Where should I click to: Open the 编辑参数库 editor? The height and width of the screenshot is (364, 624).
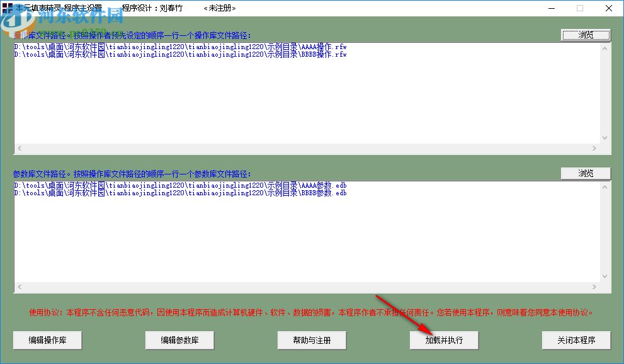[x=180, y=340]
